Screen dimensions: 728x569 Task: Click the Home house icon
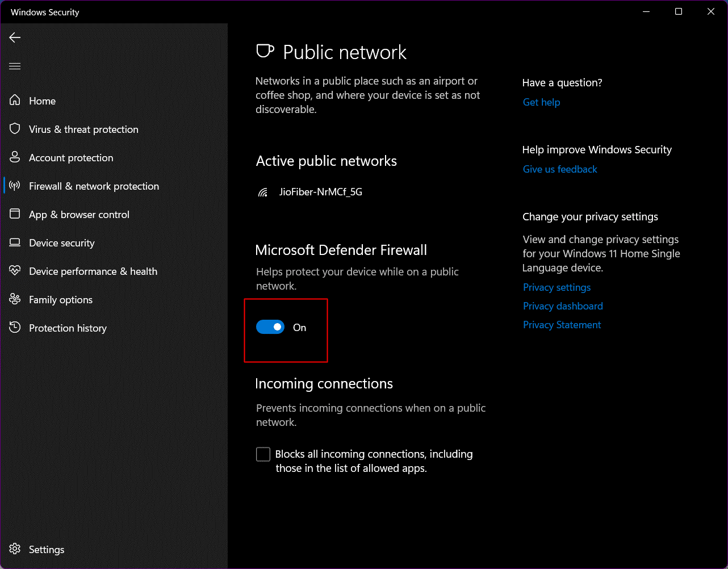pos(15,101)
